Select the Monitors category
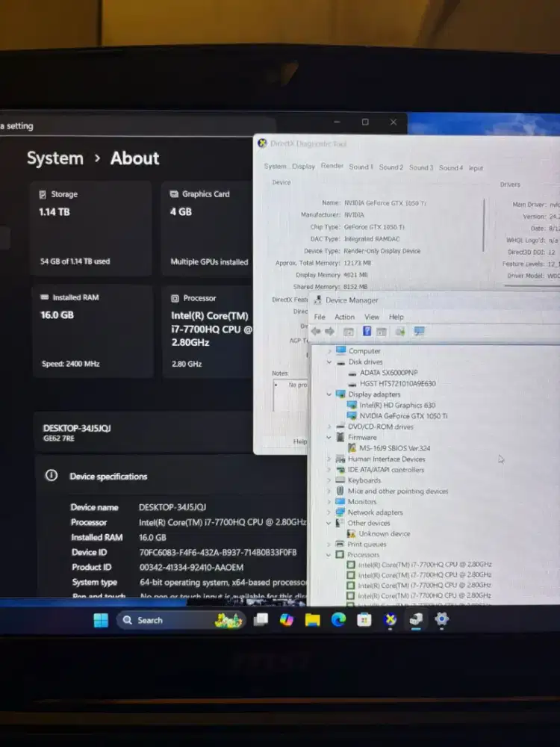The width and height of the screenshot is (560, 747). [362, 502]
